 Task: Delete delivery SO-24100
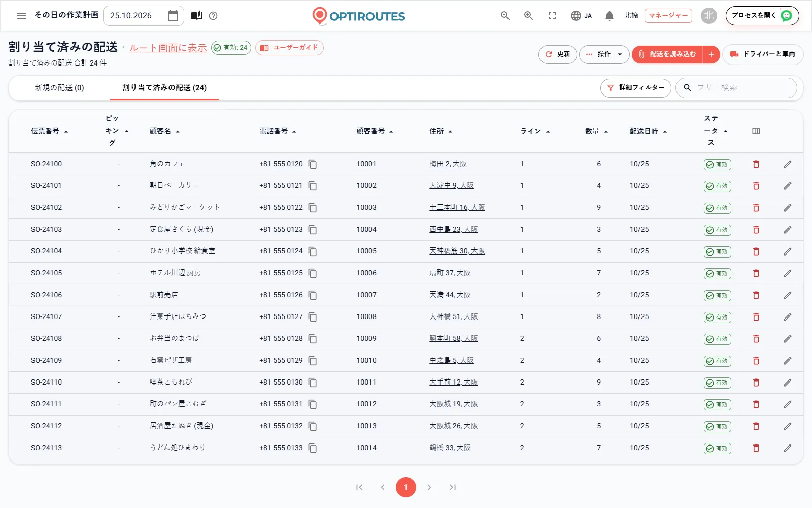[x=756, y=164]
